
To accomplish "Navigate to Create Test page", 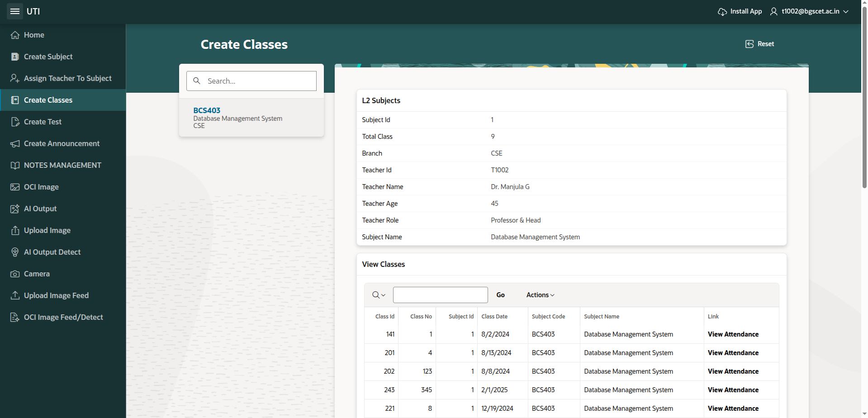I will [x=43, y=122].
